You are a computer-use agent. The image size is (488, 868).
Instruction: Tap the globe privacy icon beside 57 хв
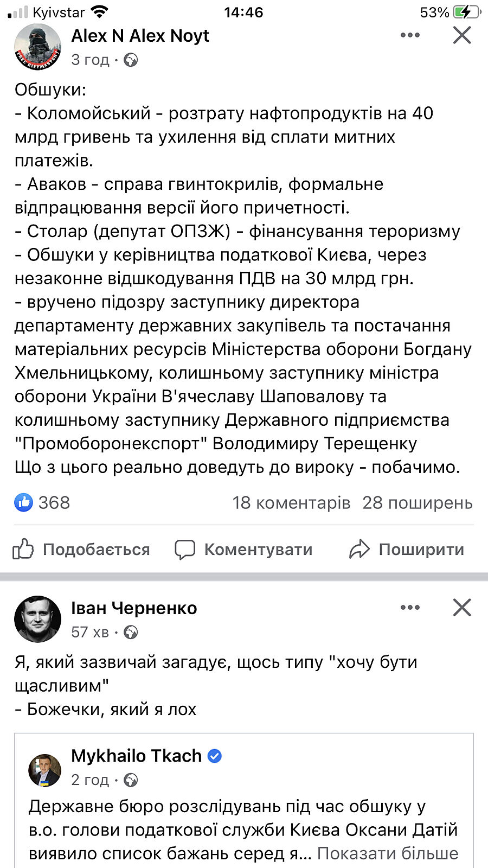tap(131, 632)
